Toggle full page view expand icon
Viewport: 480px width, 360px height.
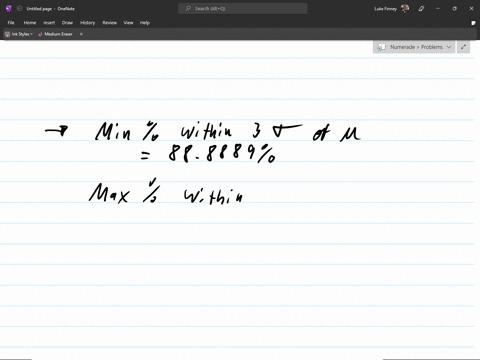(x=463, y=47)
